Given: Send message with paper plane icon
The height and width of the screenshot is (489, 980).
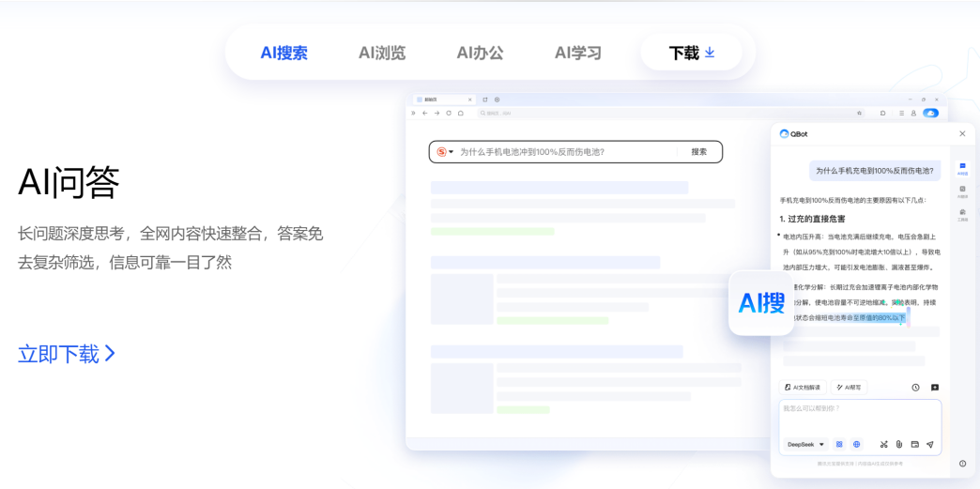Looking at the screenshot, I should 930,444.
